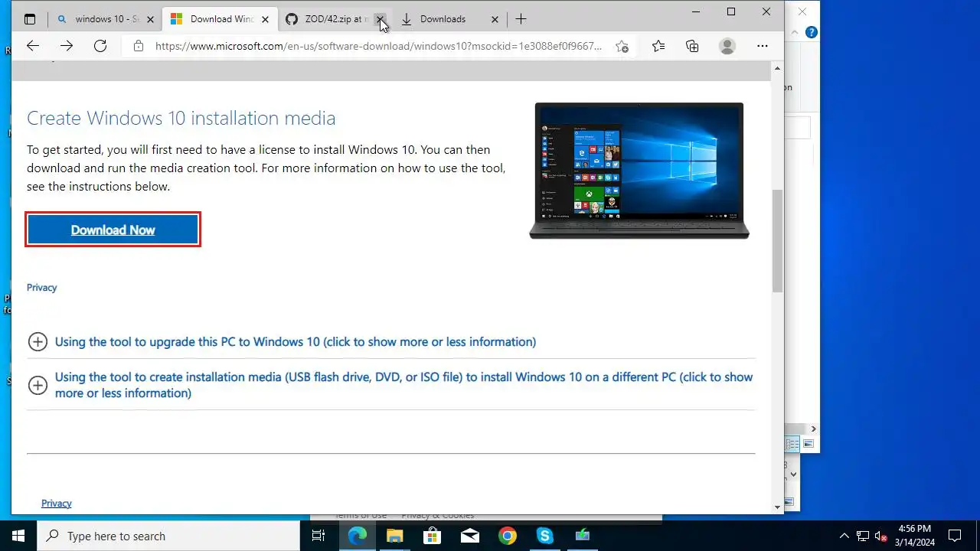Launch Google Chrome from the taskbar
This screenshot has width=980, height=551.
507,536
